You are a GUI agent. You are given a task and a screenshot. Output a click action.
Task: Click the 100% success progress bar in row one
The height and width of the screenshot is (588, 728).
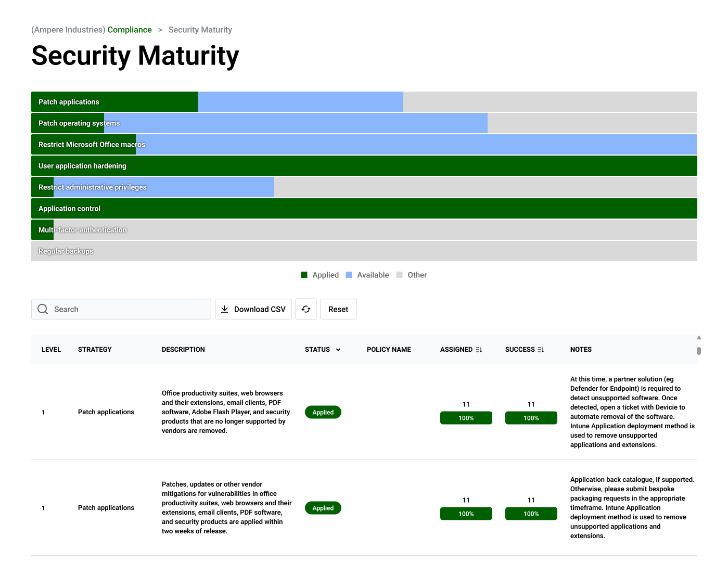[x=531, y=418]
